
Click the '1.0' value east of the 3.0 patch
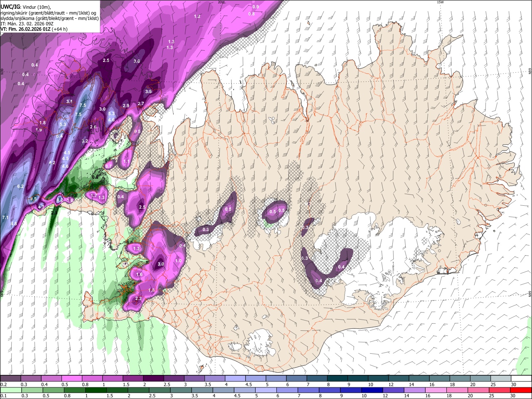[179, 261]
